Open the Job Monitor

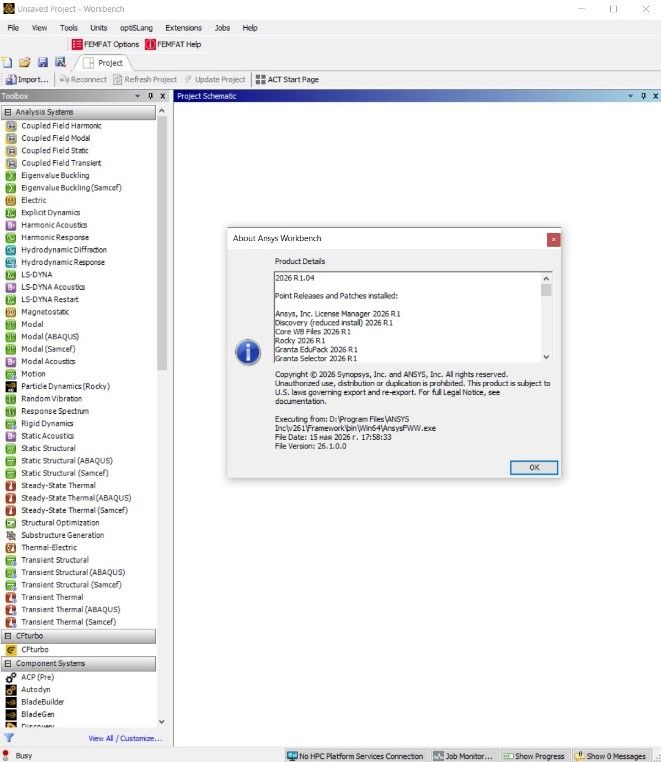coord(463,756)
